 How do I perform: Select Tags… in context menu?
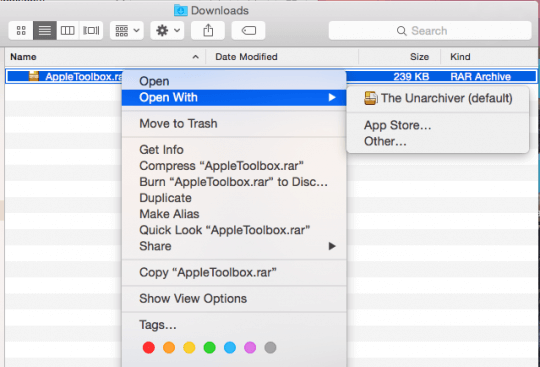click(234, 325)
